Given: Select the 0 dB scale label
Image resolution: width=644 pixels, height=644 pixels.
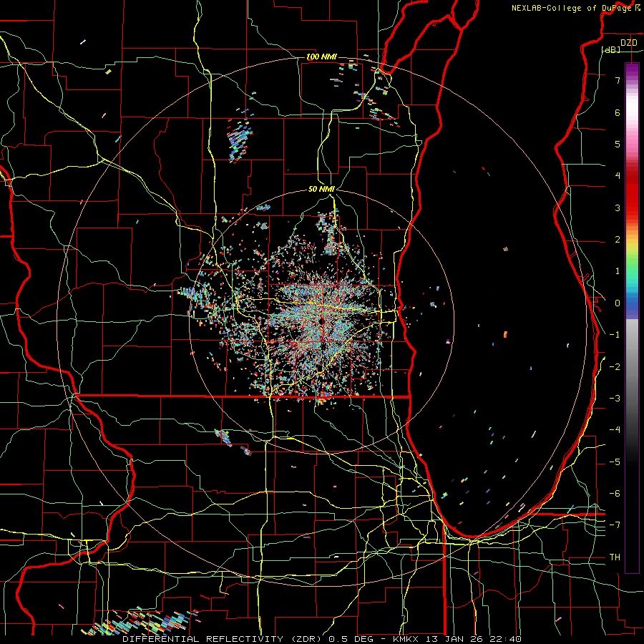Looking at the screenshot, I should tap(618, 303).
